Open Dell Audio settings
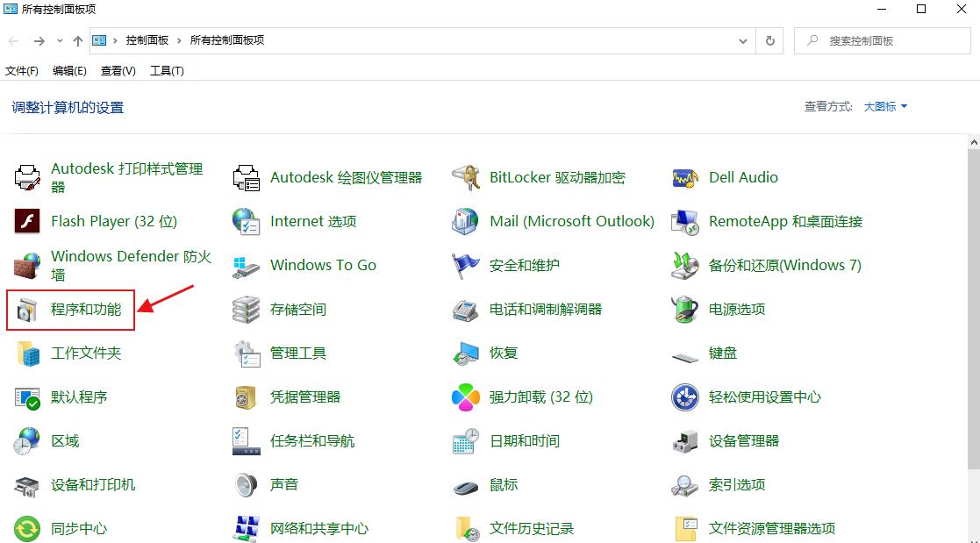980x543 pixels. coord(743,176)
